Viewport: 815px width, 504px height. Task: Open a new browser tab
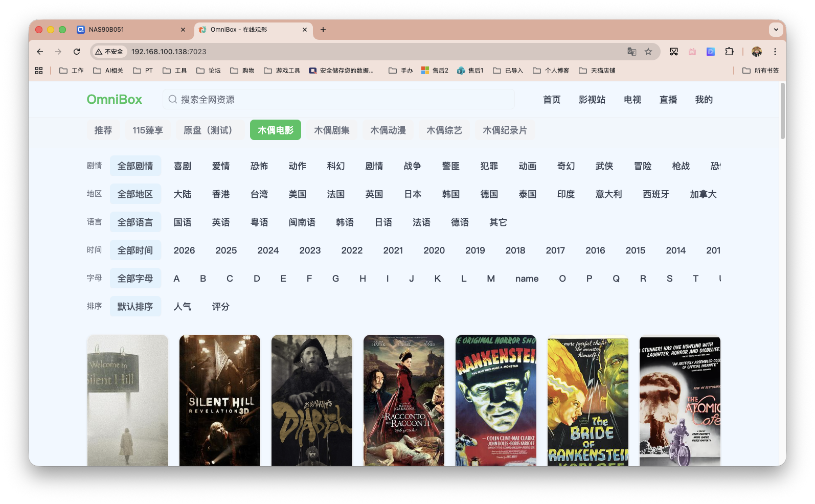click(323, 30)
